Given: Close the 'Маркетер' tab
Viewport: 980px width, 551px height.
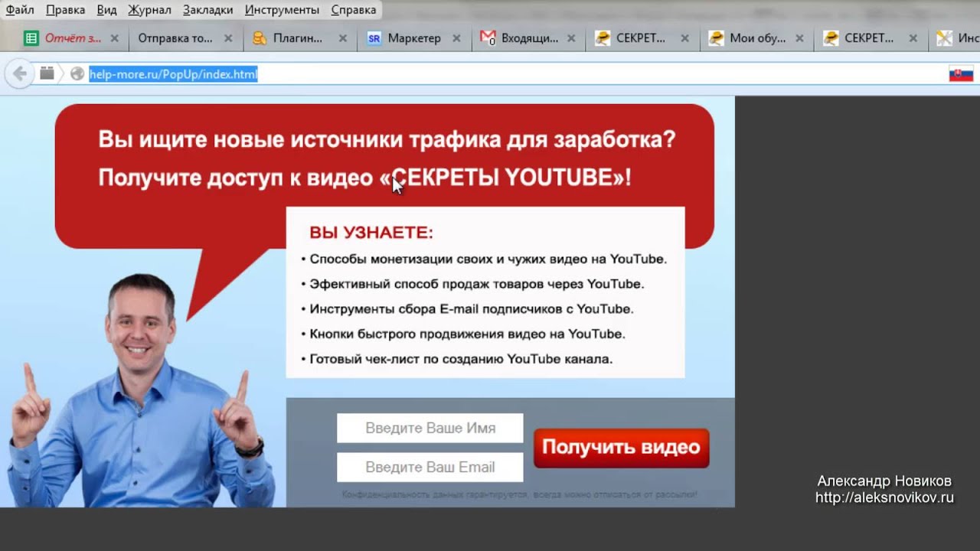Looking at the screenshot, I should click(x=456, y=38).
